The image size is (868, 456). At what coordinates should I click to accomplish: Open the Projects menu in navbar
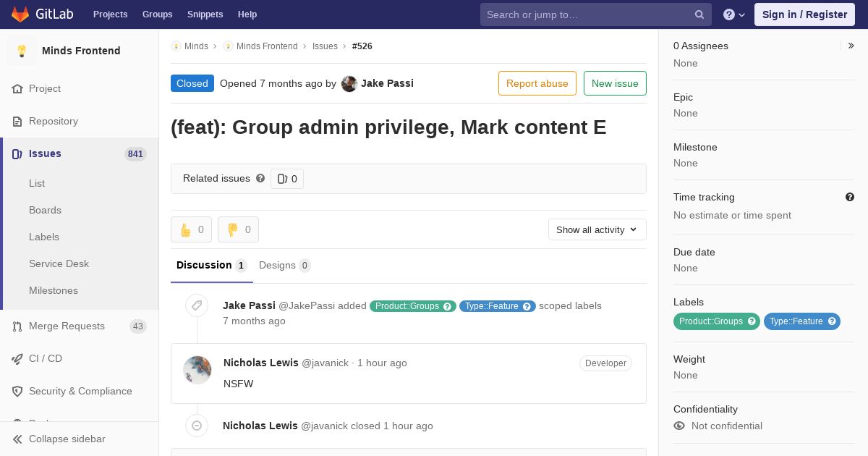point(110,14)
